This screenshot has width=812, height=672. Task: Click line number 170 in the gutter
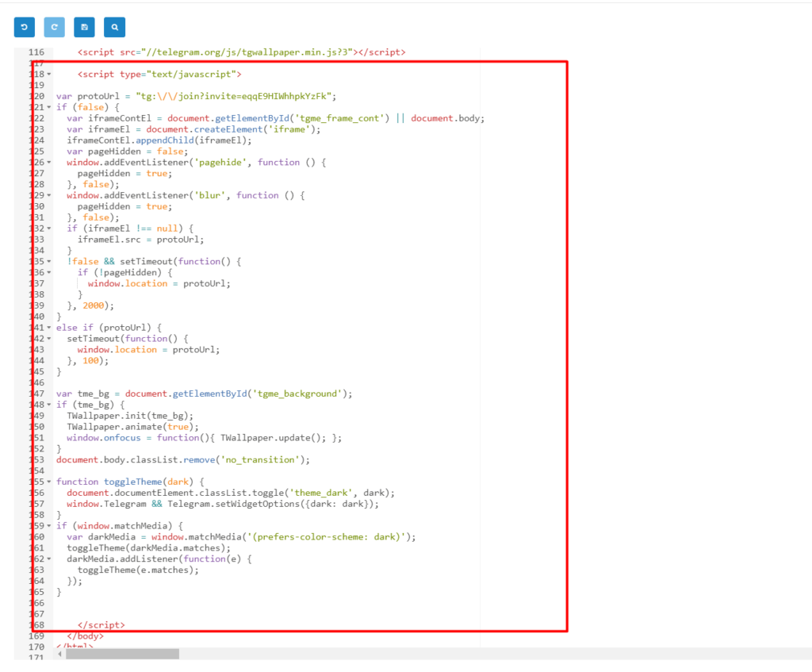click(36, 647)
